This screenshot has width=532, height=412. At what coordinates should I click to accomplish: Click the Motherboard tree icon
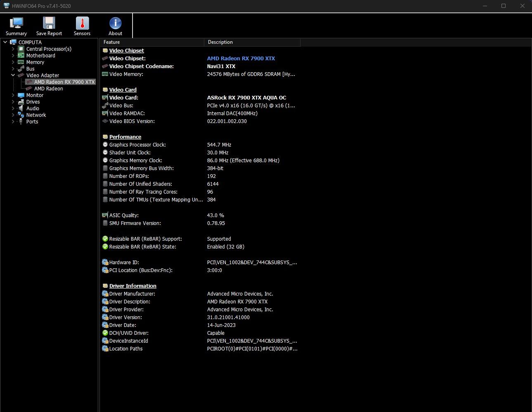tap(21, 55)
